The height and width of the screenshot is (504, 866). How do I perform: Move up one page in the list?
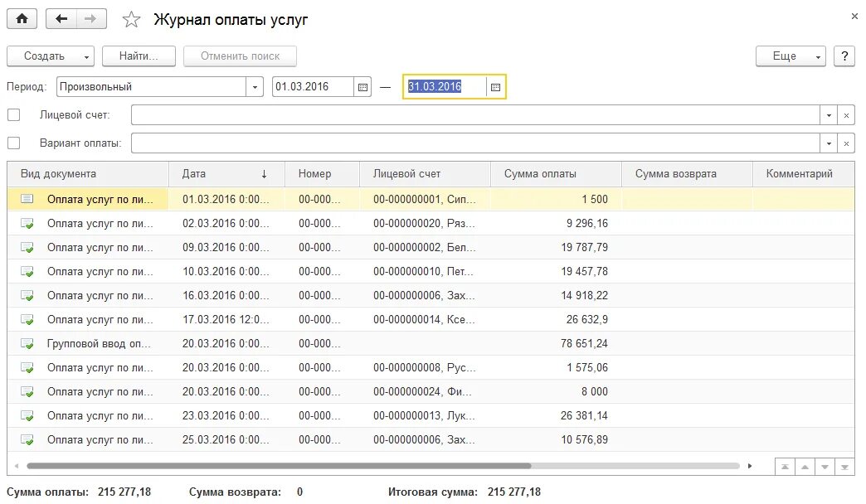[x=805, y=467]
